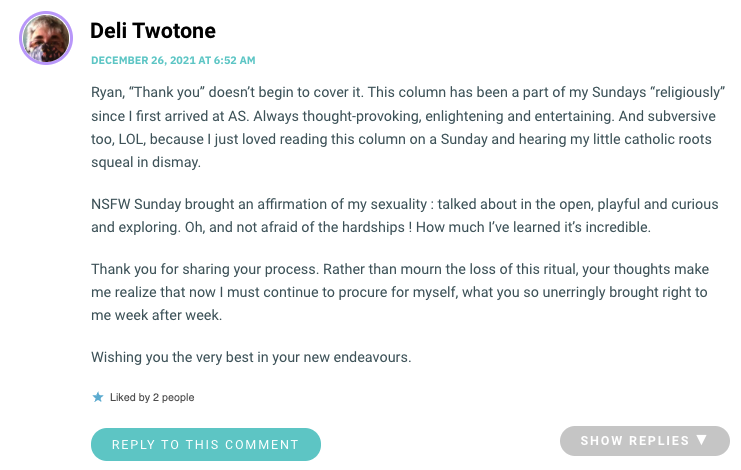
Task: Open the December 26, 2021 timestamp permalink
Action: tap(173, 60)
